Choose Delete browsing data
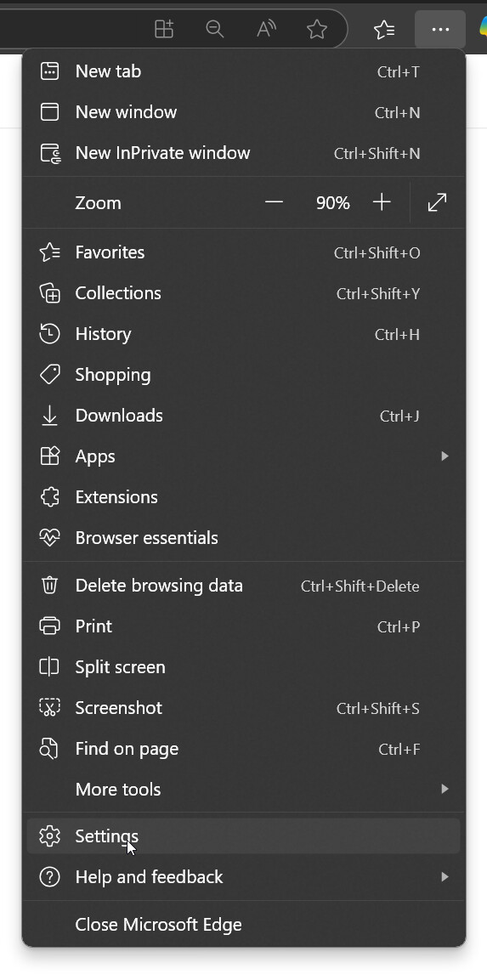 pyautogui.click(x=244, y=586)
